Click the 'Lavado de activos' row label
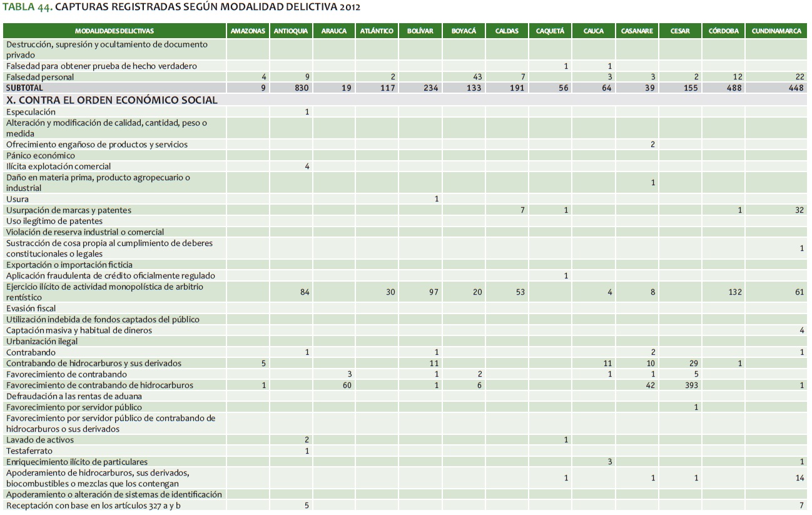This screenshot has height=515, width=812. click(40, 440)
